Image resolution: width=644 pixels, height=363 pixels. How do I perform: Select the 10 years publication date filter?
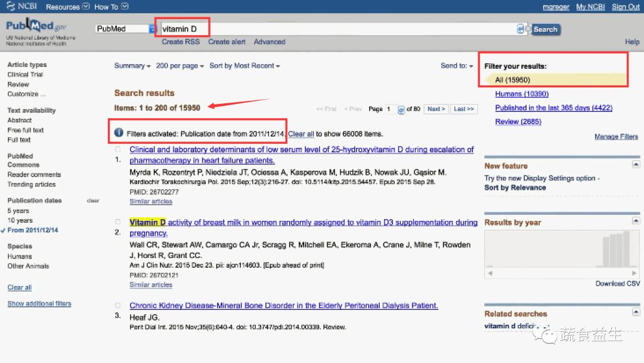pos(20,220)
